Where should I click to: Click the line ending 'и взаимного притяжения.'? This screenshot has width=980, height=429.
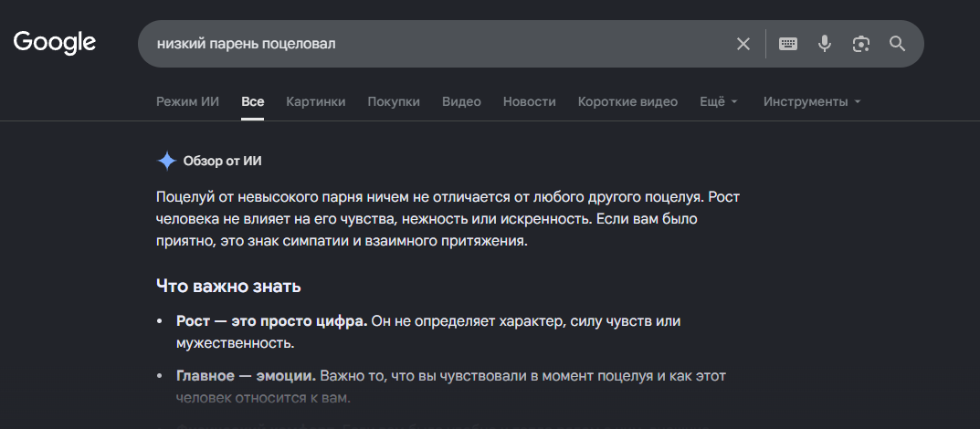342,241
